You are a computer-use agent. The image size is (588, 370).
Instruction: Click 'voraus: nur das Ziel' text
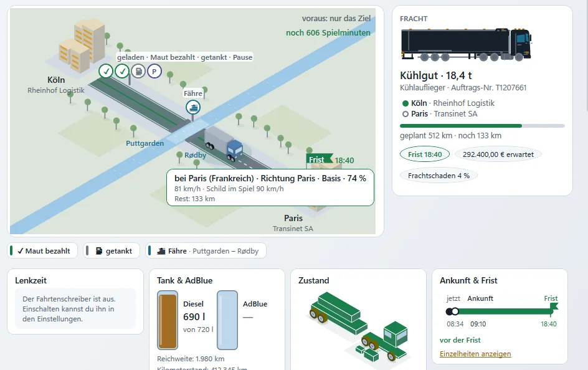coord(336,18)
